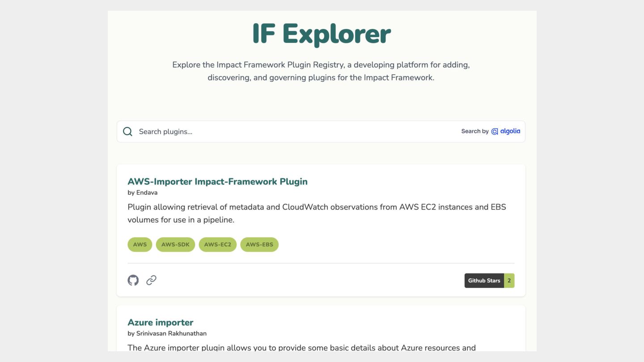Click the chain link icon for AWS-Importer

pos(151,280)
